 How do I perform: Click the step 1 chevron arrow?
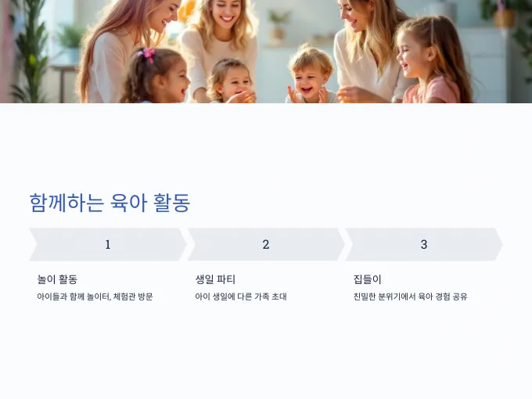point(107,244)
